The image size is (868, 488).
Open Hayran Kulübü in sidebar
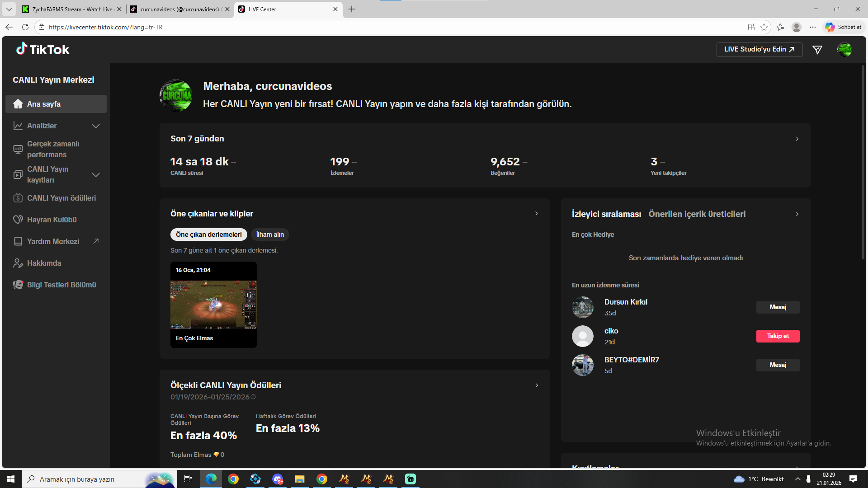tap(56, 220)
